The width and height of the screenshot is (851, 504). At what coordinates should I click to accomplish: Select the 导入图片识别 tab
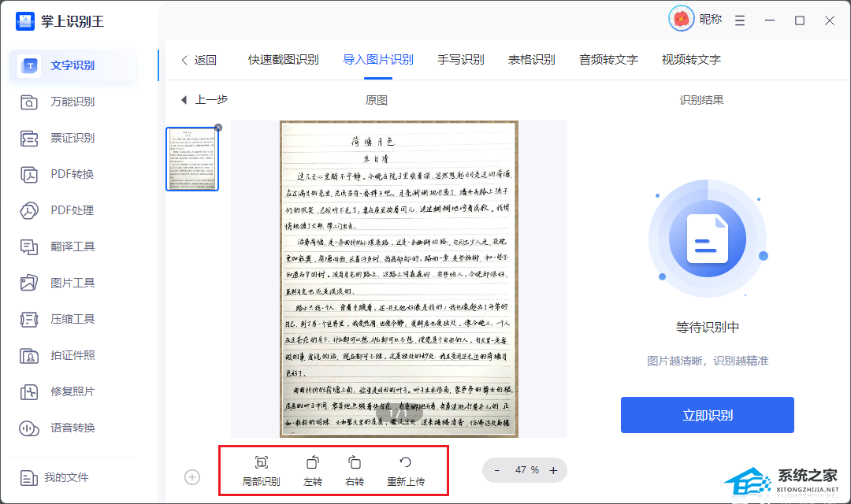coord(377,60)
